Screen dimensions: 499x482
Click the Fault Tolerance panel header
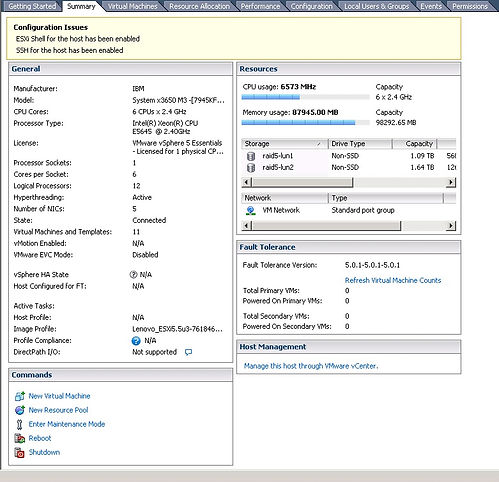(x=349, y=247)
